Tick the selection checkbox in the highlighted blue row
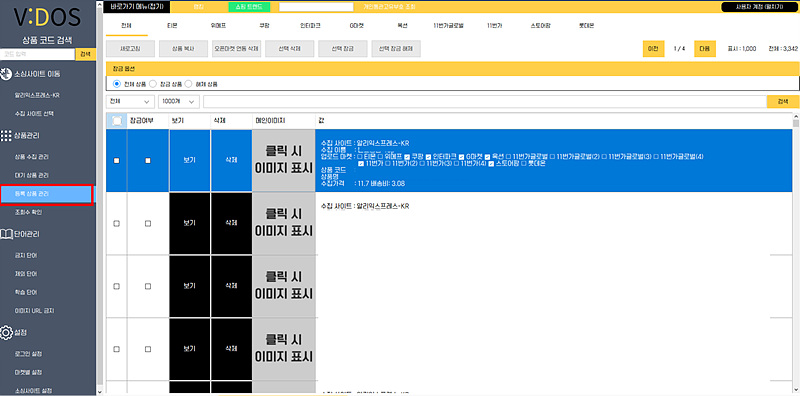The width and height of the screenshot is (800, 396). 116,161
